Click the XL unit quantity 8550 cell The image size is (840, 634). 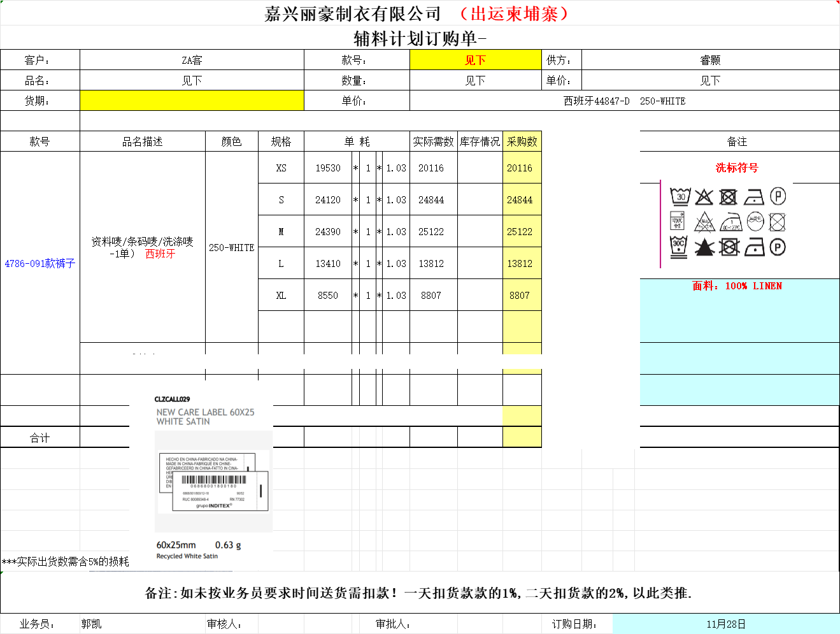point(327,296)
